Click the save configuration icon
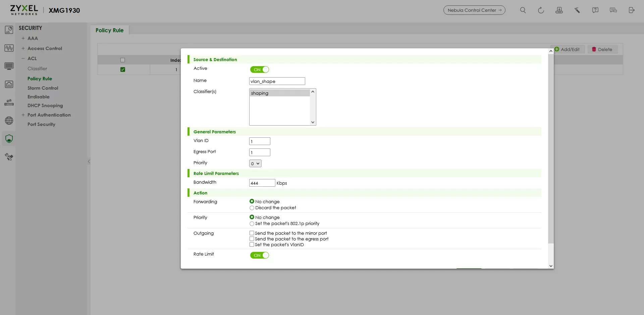Image resolution: width=644 pixels, height=315 pixels. coord(559,10)
